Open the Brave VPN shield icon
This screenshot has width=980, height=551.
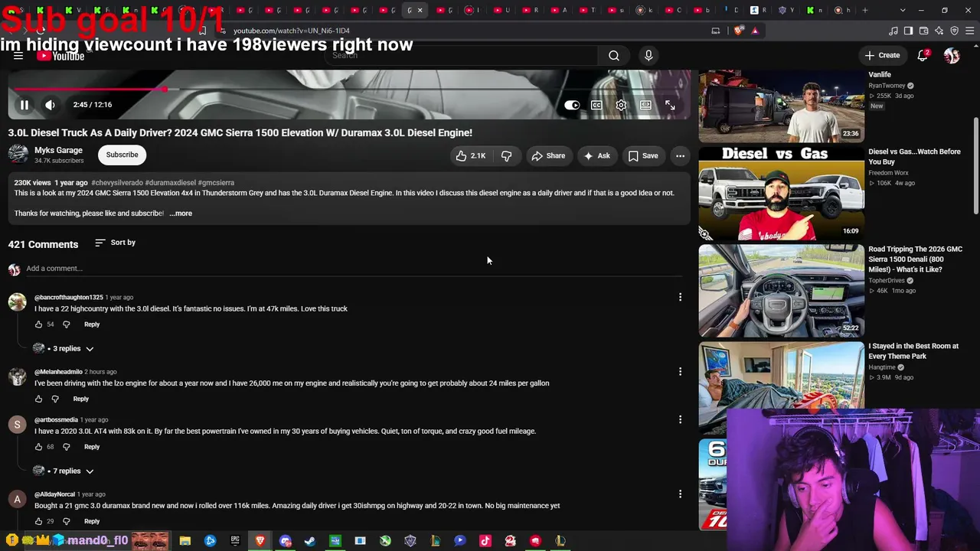click(x=955, y=31)
